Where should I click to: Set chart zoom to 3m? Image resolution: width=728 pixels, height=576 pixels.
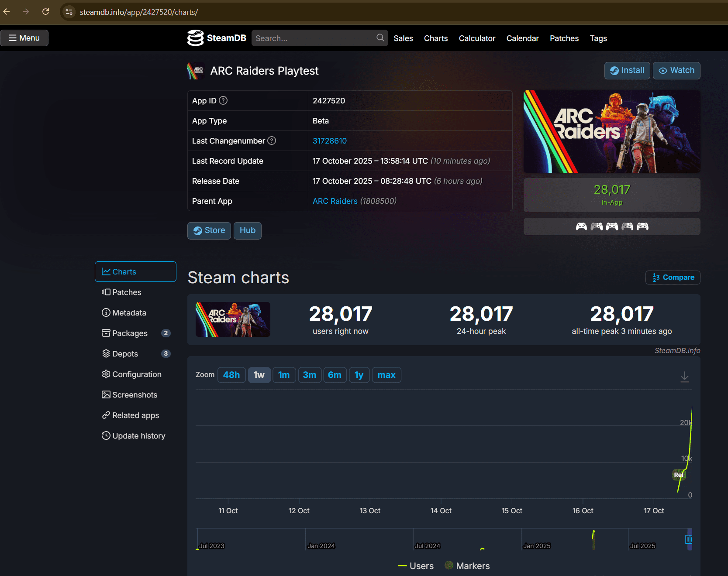[x=310, y=375]
